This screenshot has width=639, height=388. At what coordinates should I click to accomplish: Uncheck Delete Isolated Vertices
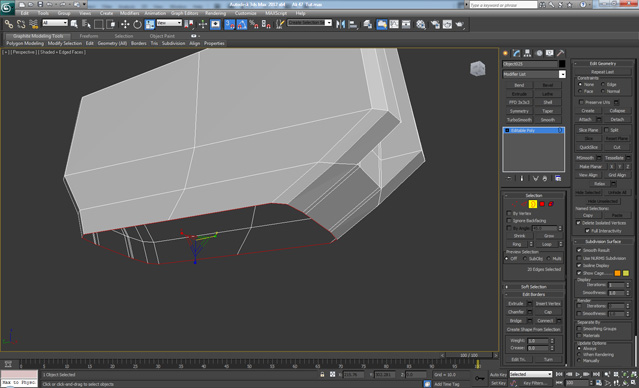[x=578, y=223]
